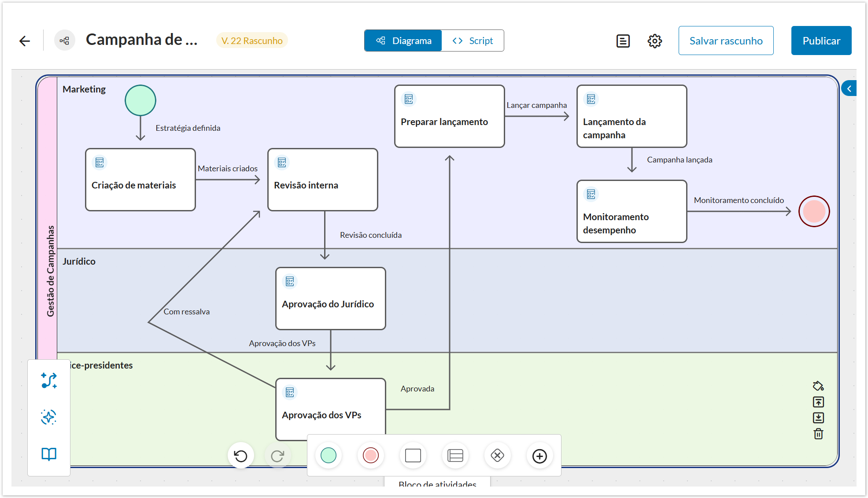This screenshot has height=498, width=868.
Task: Click the lane paint bucket fill icon
Action: click(818, 386)
